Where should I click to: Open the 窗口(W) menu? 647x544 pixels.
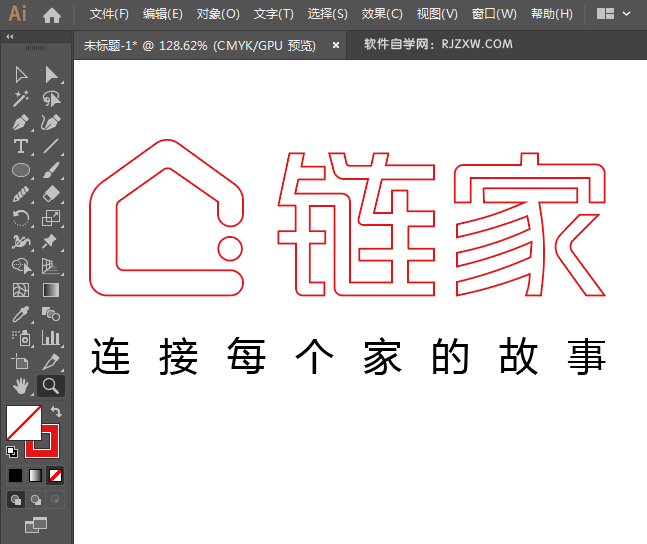(494, 14)
